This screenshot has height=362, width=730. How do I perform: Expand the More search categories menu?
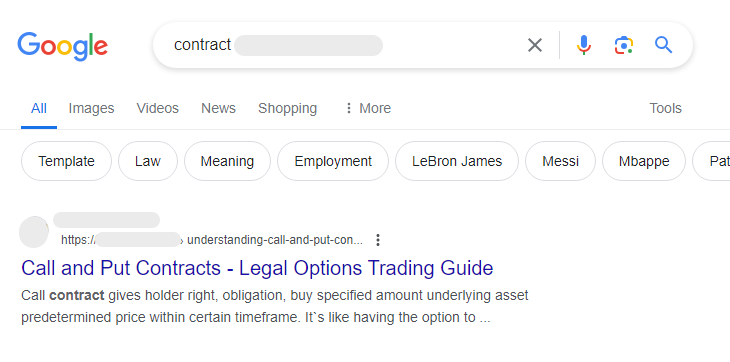pos(367,108)
